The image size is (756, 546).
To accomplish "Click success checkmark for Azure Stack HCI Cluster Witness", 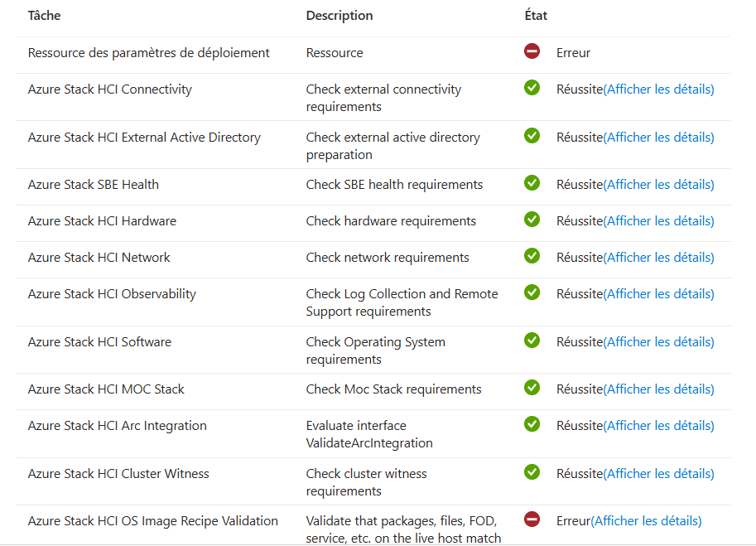I will coord(532,471).
